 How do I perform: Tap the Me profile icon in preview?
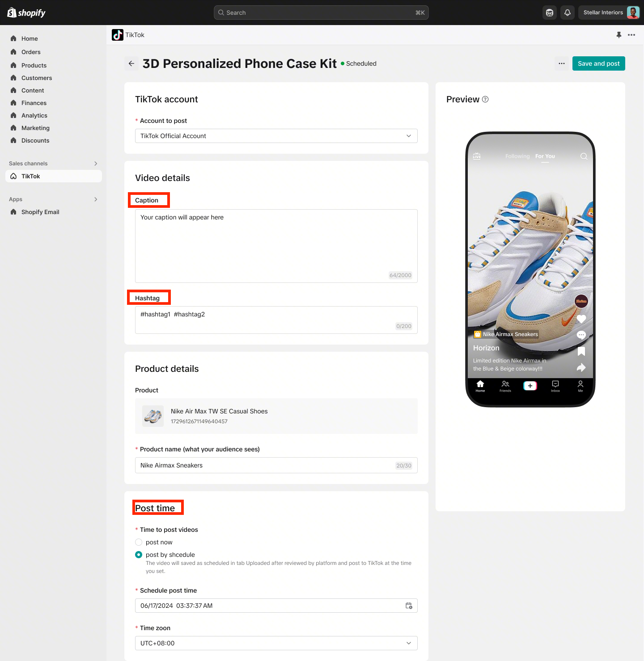tap(580, 386)
